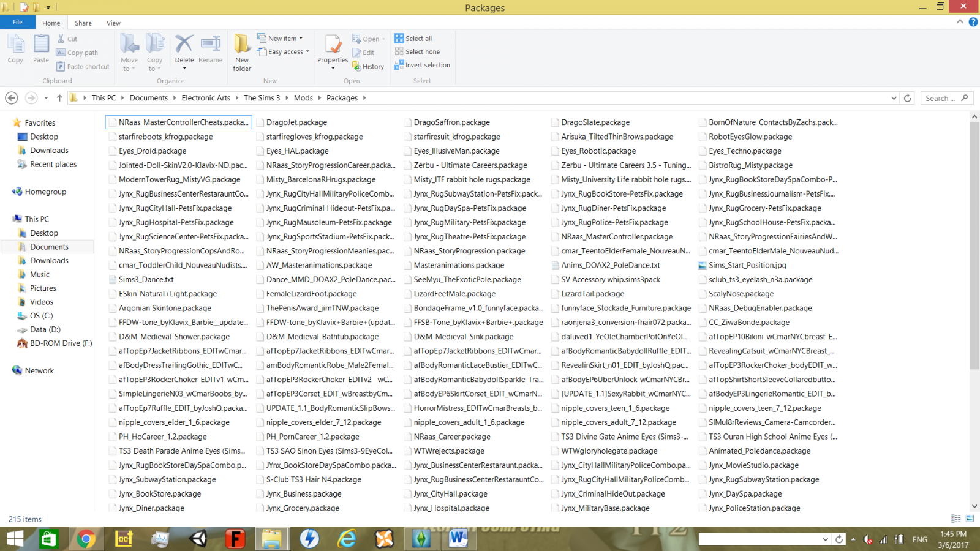Click Invert selection in the ribbon

(x=422, y=65)
